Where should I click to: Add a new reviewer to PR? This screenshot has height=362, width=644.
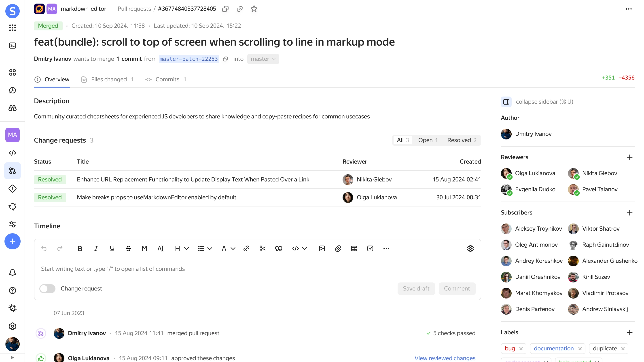click(x=630, y=157)
